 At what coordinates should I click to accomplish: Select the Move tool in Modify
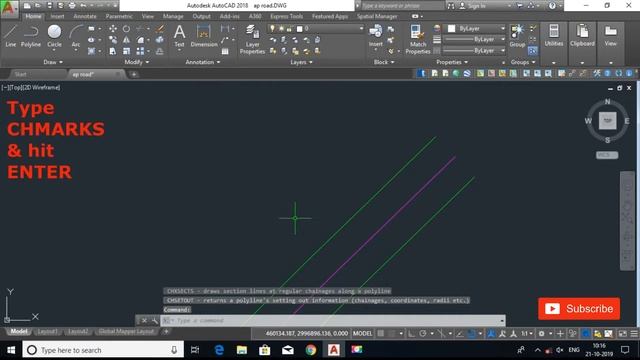[113, 29]
